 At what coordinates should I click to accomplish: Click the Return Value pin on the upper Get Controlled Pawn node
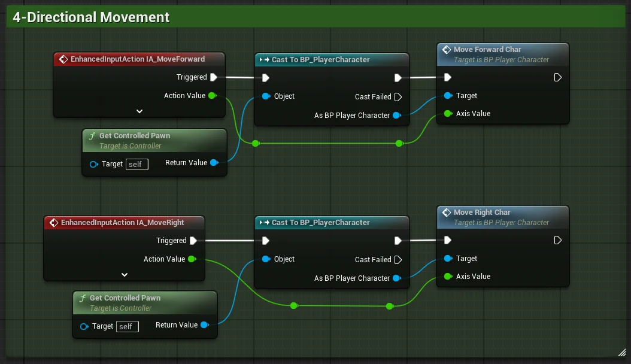[214, 163]
